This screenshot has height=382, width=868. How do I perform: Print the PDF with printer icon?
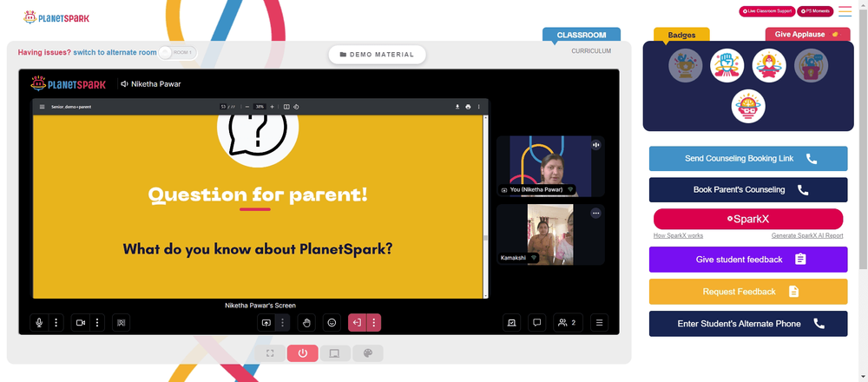coord(469,107)
